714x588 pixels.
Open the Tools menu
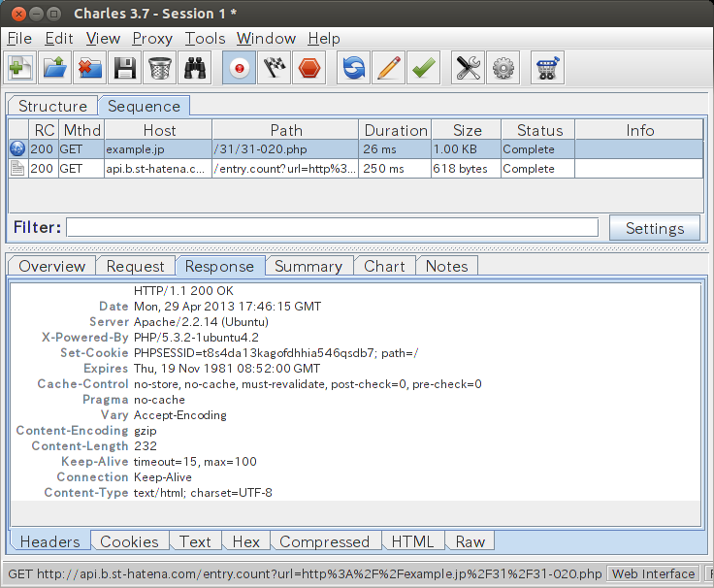(x=205, y=39)
